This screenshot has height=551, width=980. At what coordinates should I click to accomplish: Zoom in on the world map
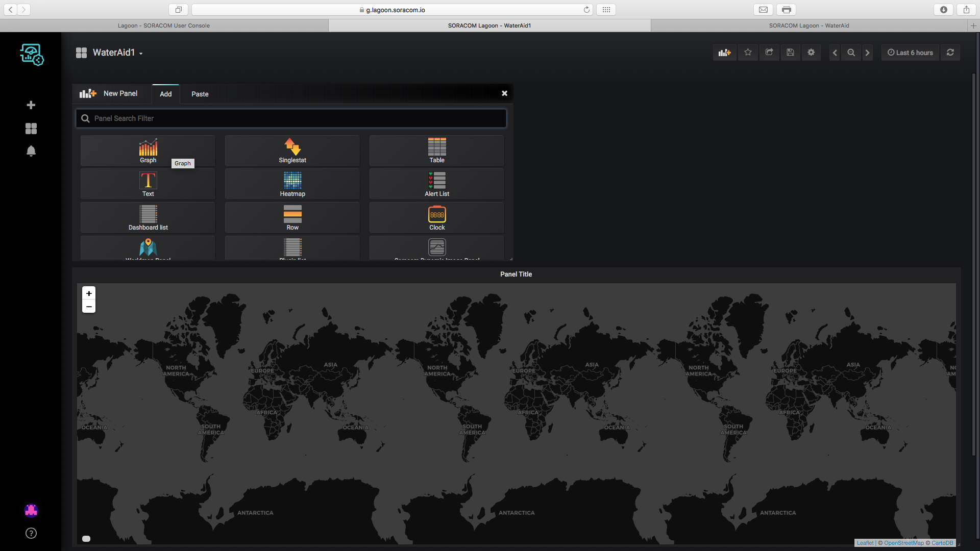point(89,293)
